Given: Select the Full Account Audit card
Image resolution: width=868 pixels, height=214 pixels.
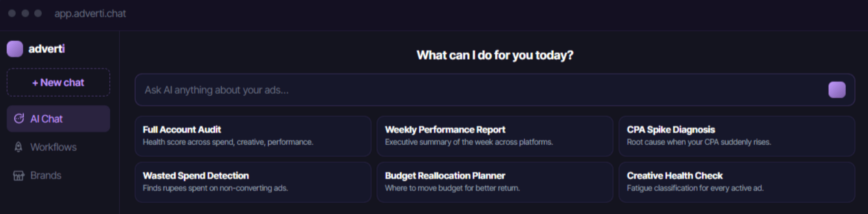Looking at the screenshot, I should (x=253, y=136).
